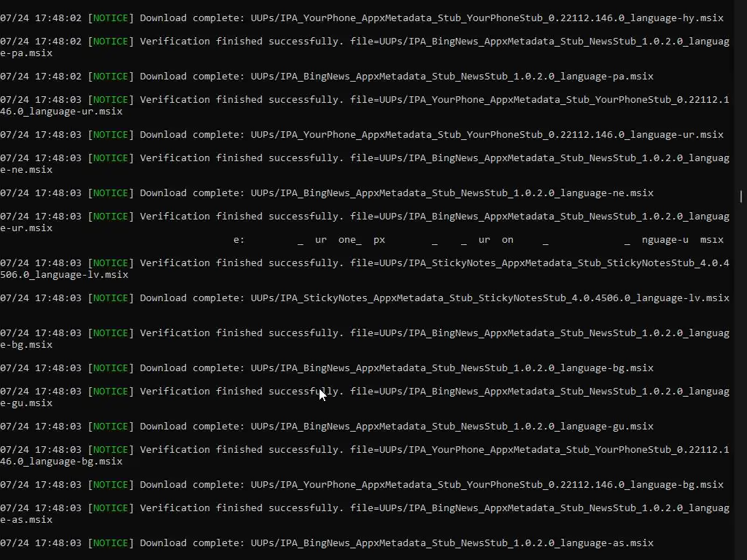The height and width of the screenshot is (560, 747).
Task: Click wrapped text 'e-as.msix'
Action: tap(26, 519)
